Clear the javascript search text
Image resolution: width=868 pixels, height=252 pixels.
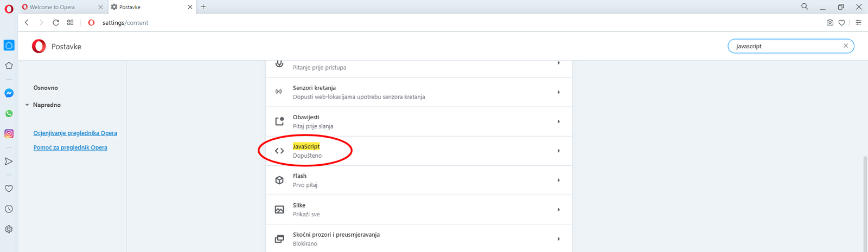click(845, 46)
